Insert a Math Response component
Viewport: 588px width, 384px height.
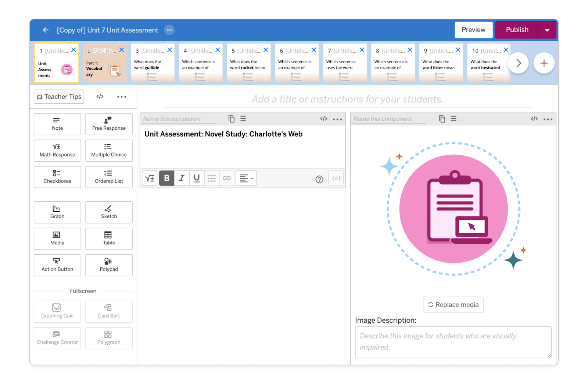point(57,150)
